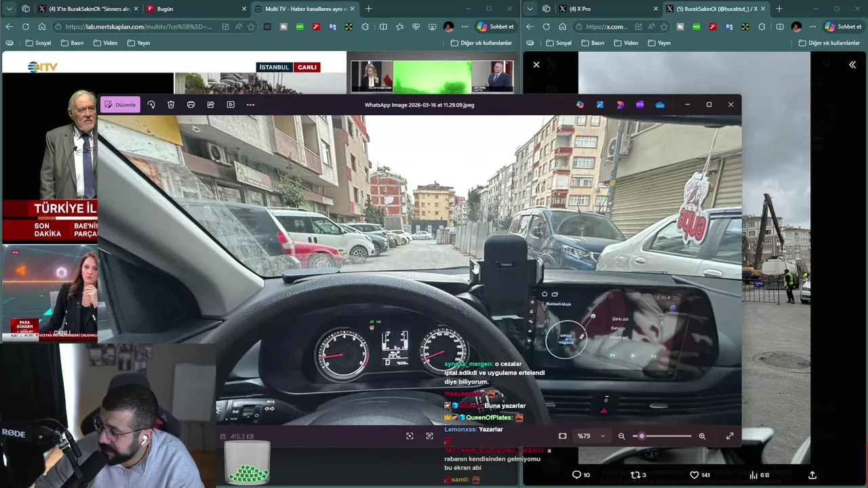
Task: Select the (5) BurakSakinOl (@buraktut_) tab
Action: (x=715, y=9)
